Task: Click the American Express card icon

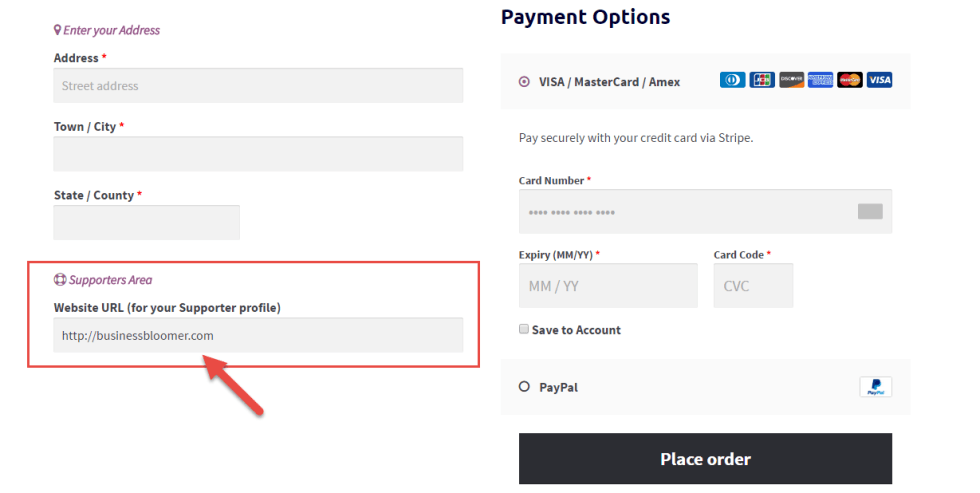Action: (x=821, y=80)
